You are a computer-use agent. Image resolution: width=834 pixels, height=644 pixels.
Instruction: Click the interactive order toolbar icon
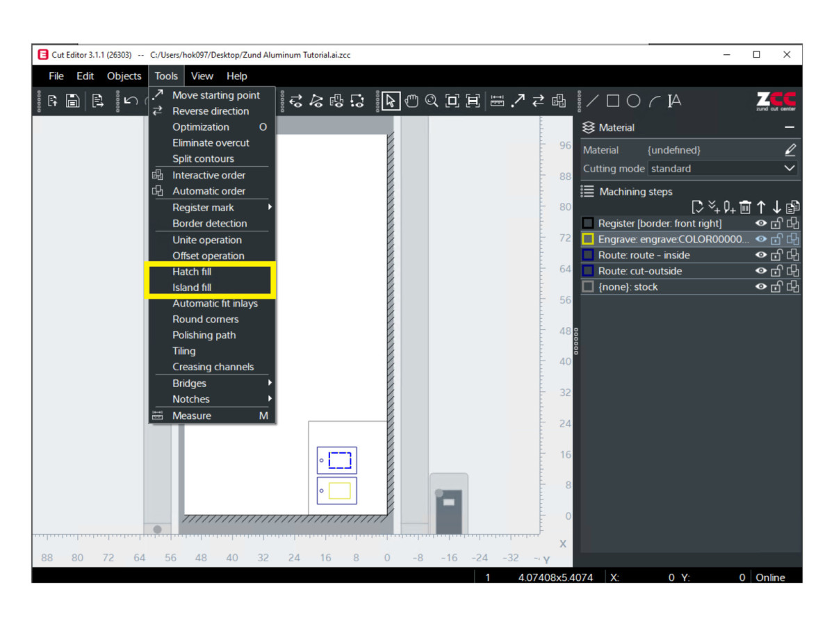[x=558, y=101]
